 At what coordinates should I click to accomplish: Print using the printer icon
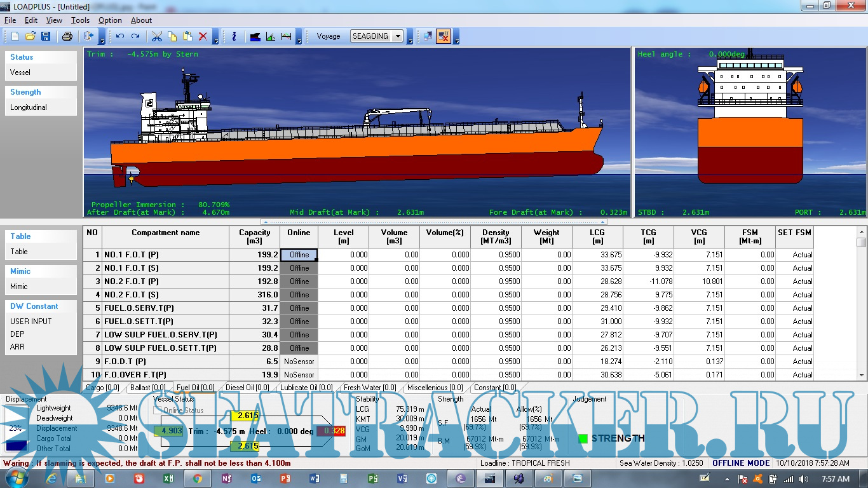(67, 36)
